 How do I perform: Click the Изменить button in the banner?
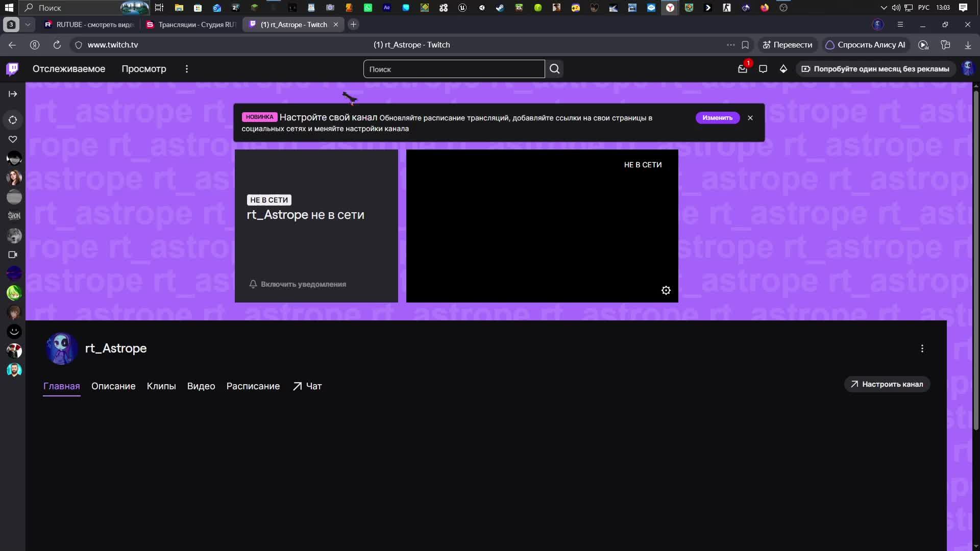coord(718,118)
